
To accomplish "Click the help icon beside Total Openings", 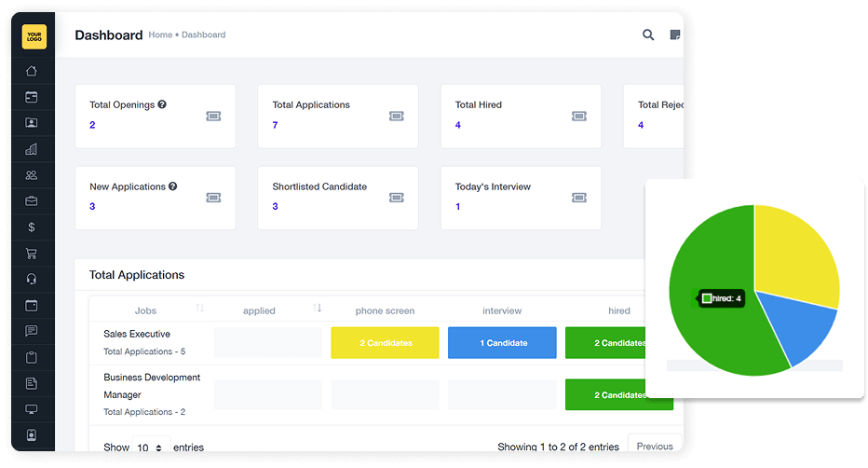I will (x=162, y=104).
